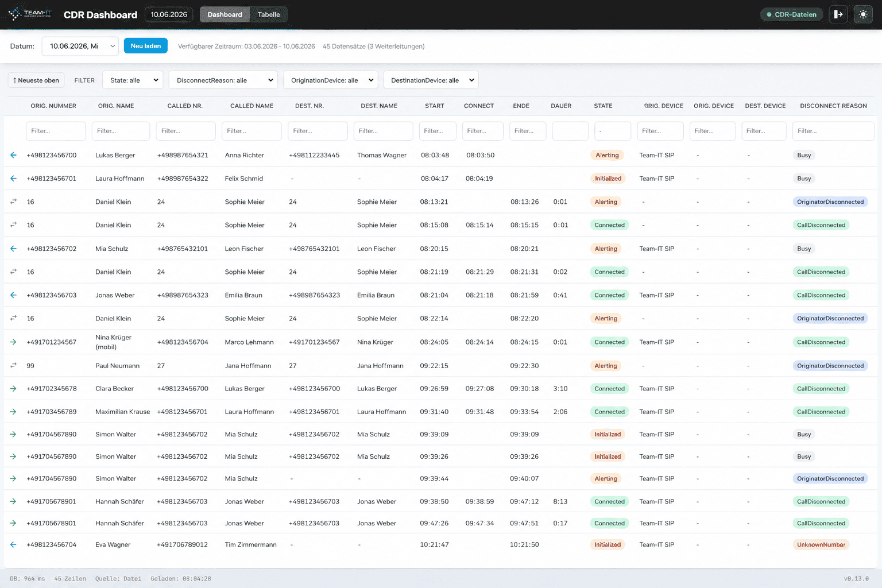Image resolution: width=882 pixels, height=588 pixels.
Task: Click the logout icon in header
Action: pos(838,14)
